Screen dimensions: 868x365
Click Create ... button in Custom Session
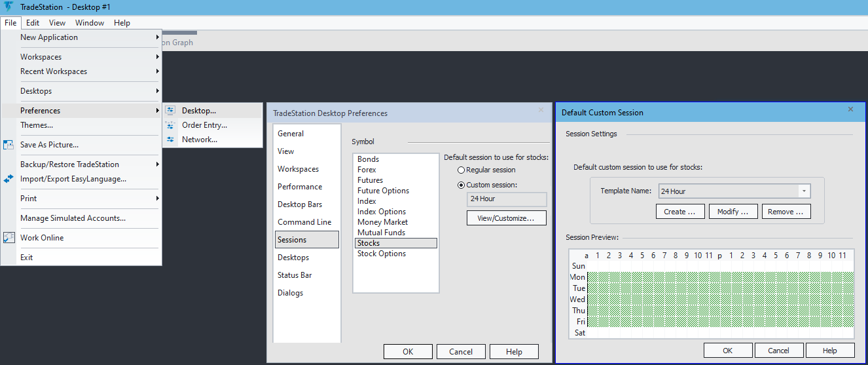(680, 212)
